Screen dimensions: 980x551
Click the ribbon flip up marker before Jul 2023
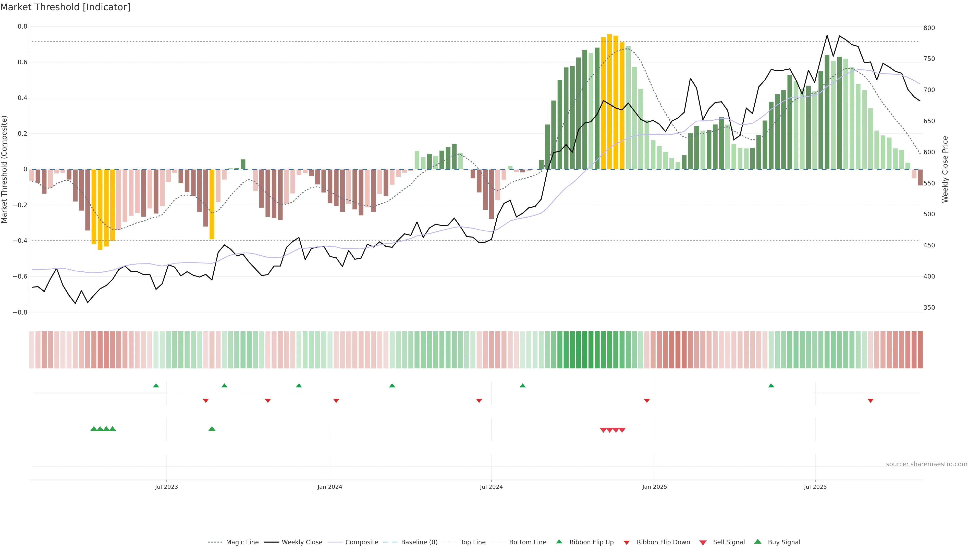(x=156, y=386)
